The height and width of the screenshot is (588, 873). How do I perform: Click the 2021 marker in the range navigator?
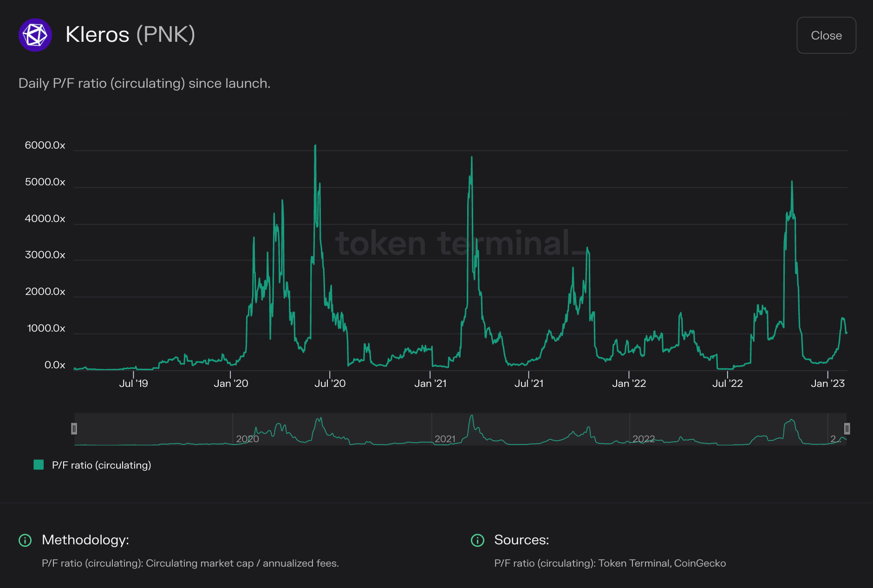(x=445, y=439)
